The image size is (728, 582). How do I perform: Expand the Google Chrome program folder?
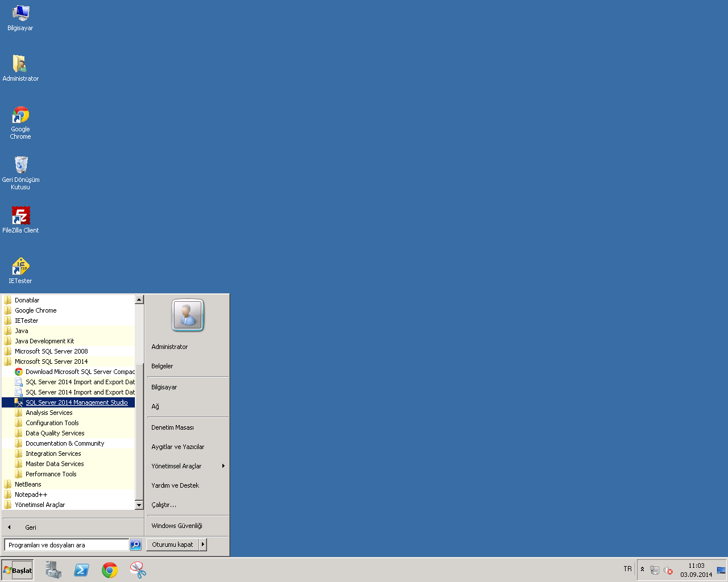click(x=68, y=310)
